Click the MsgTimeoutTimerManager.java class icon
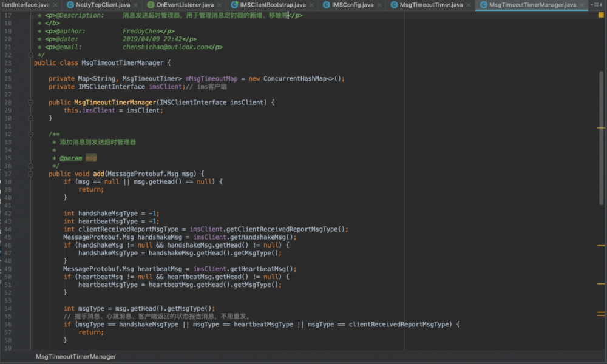Viewport: 607px width, 364px height. (x=483, y=5)
